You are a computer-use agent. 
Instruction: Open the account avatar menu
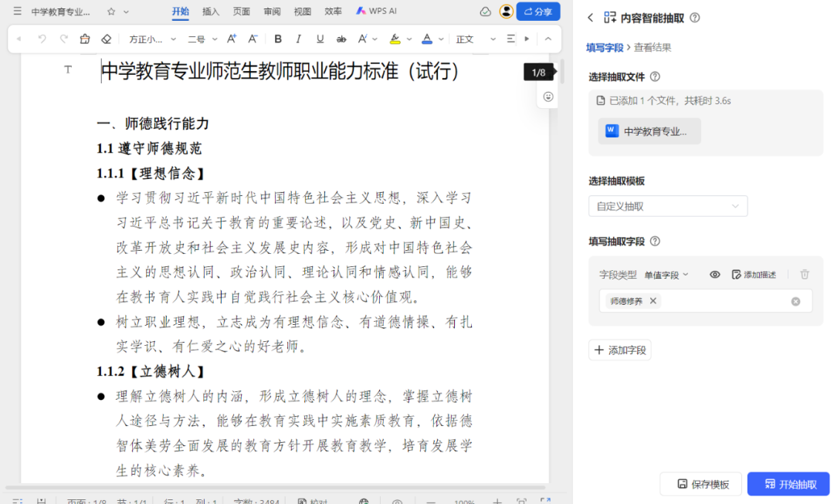(x=505, y=11)
